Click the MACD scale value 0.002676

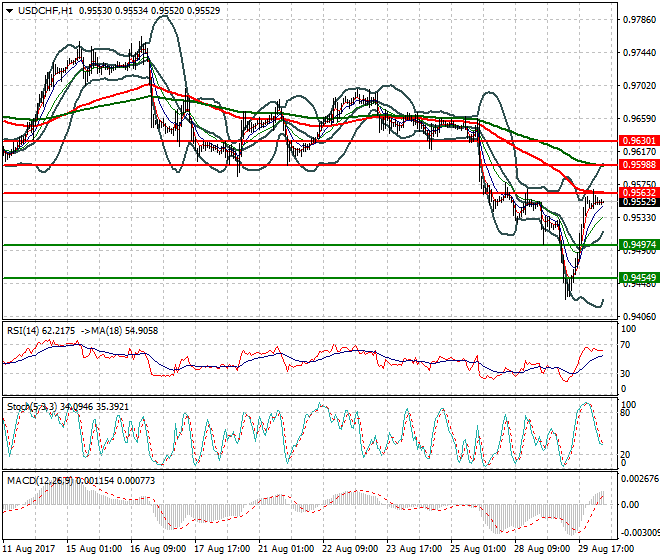pos(640,479)
